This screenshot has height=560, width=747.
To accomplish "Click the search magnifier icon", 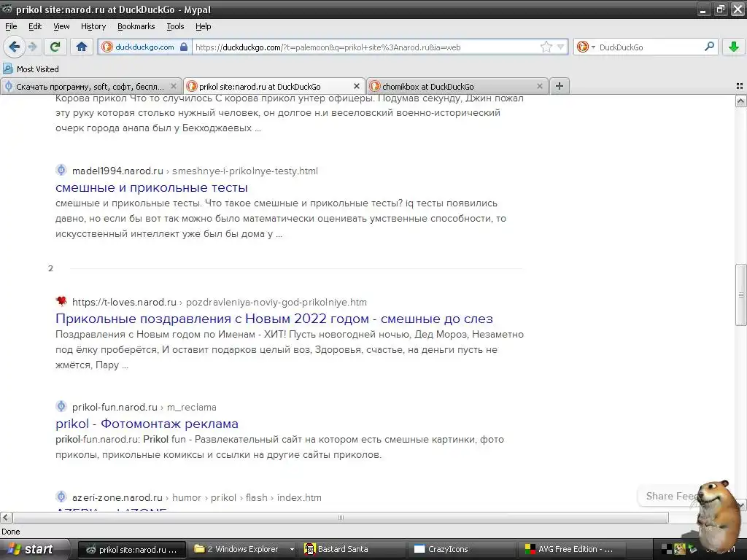I will [709, 47].
